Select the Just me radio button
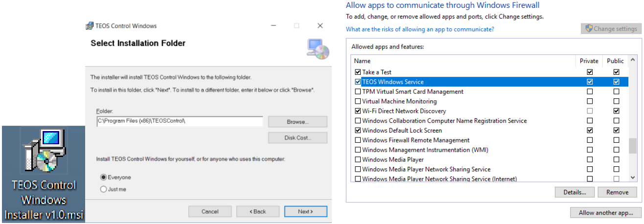The width and height of the screenshot is (644, 224). pos(103,189)
